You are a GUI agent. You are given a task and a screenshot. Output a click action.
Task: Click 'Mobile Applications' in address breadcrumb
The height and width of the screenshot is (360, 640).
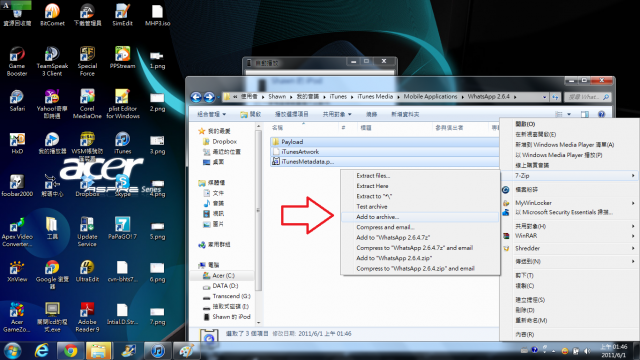(430, 97)
